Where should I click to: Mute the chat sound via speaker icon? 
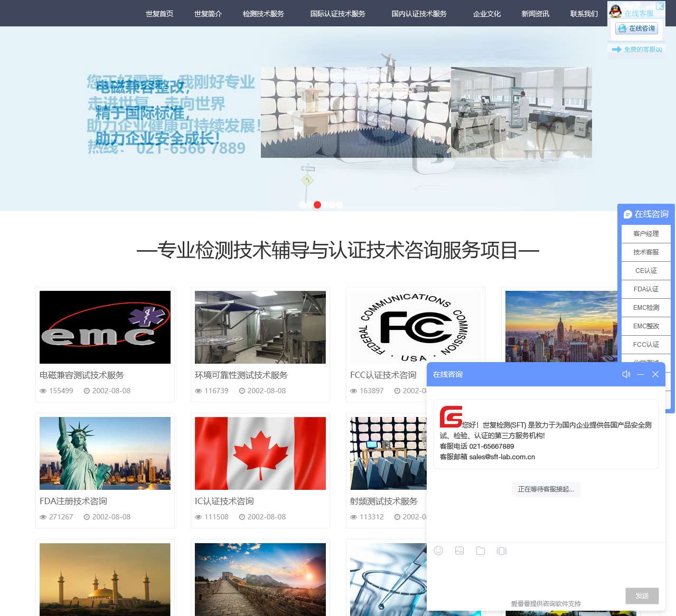tap(626, 374)
